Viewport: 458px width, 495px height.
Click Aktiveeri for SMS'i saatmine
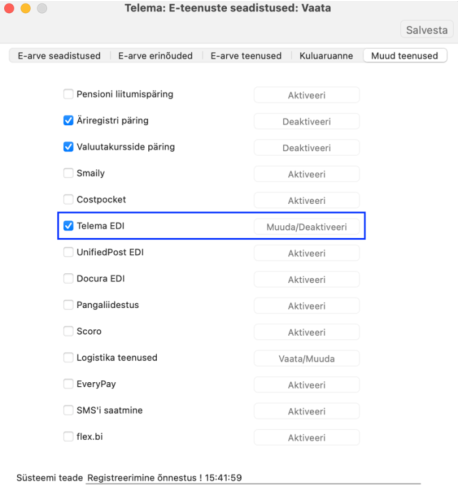307,411
